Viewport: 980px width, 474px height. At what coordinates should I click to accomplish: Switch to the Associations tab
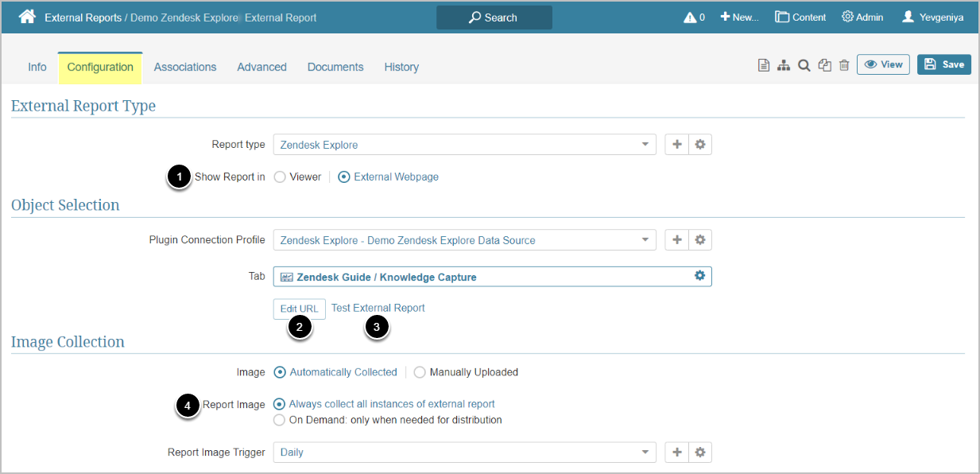click(x=185, y=67)
